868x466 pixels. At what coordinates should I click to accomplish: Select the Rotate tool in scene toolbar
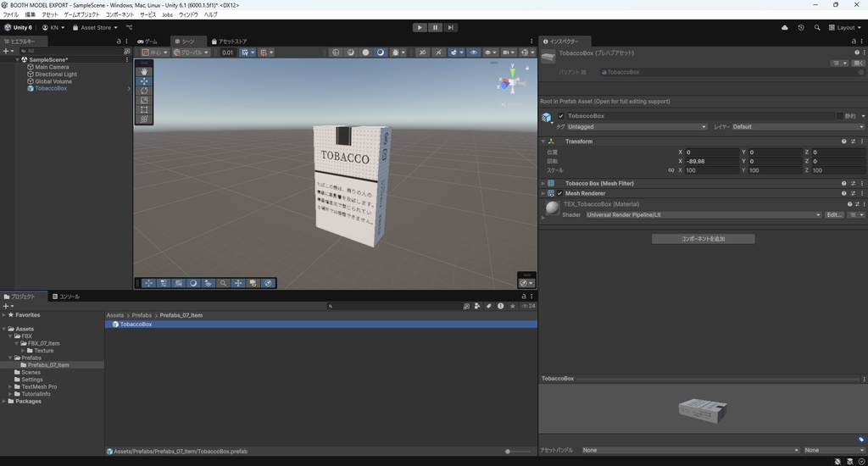point(144,91)
